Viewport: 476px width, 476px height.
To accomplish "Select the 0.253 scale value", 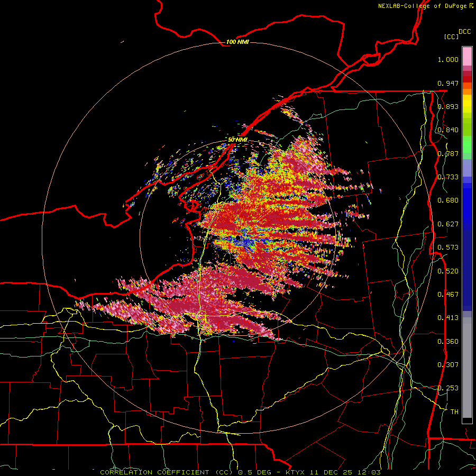I will (x=448, y=388).
